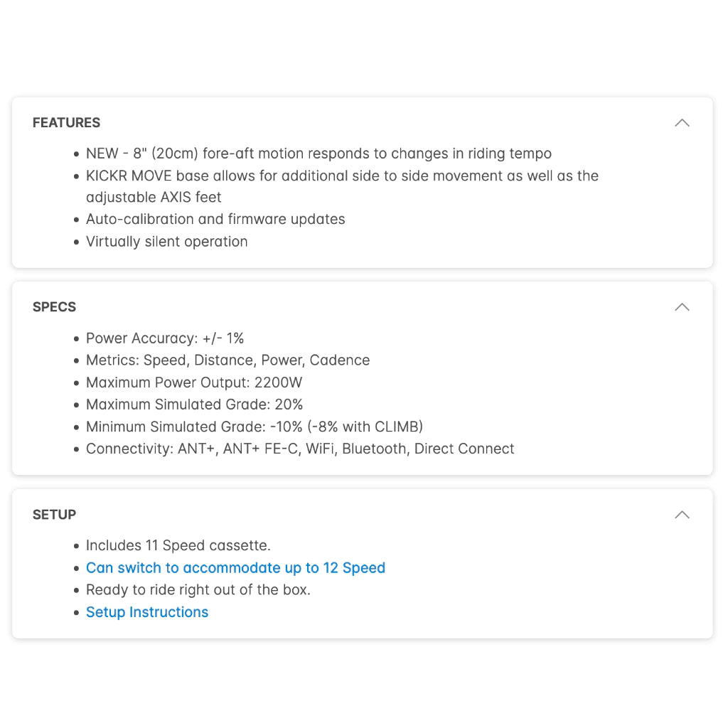728x728 pixels.
Task: Open the 'Can switch to accommodate up to 12 Speed' link
Action: 235,568
